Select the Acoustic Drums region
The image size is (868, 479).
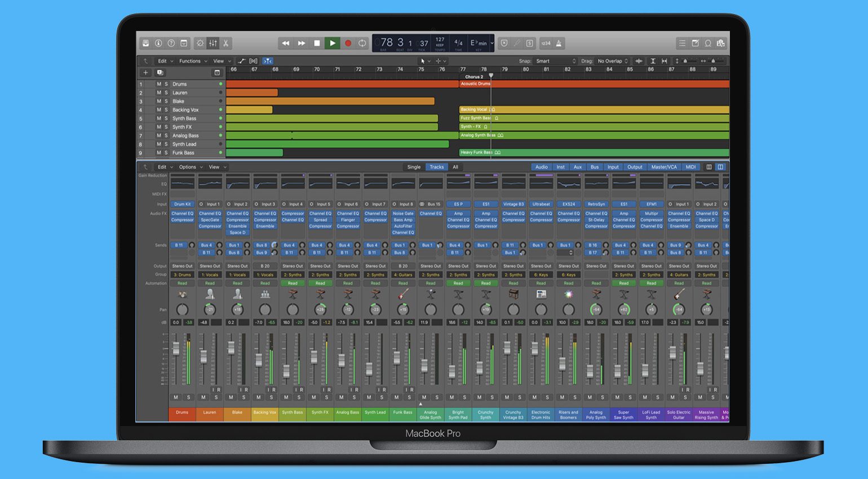pyautogui.click(x=594, y=84)
